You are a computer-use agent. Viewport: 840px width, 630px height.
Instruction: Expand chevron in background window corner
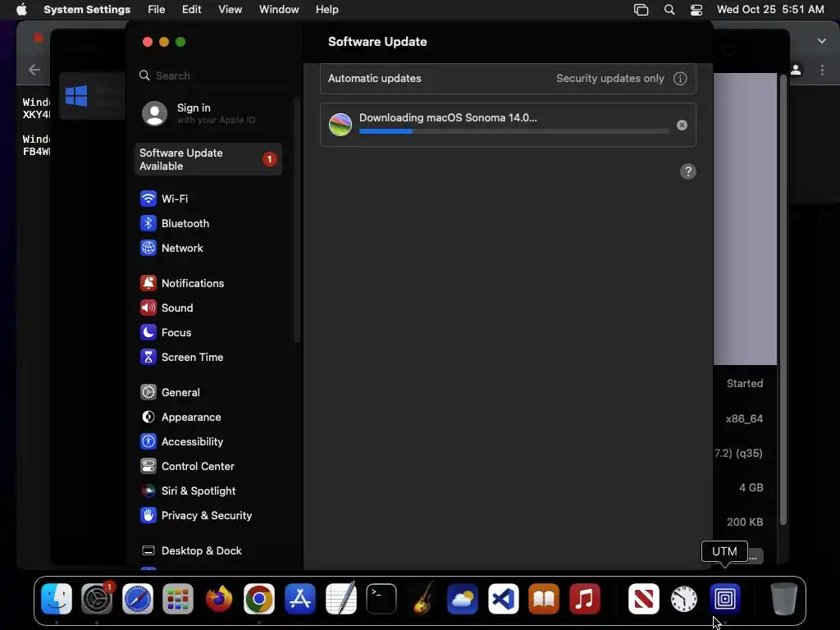(821, 41)
